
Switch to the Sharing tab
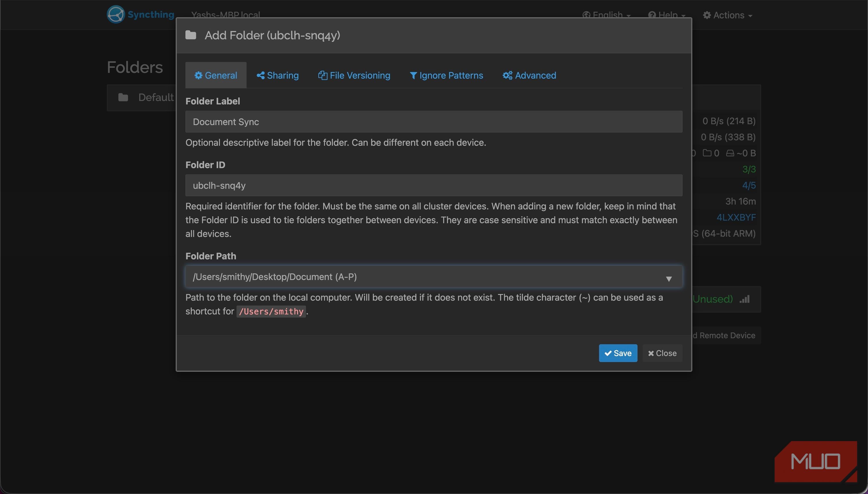(x=278, y=75)
